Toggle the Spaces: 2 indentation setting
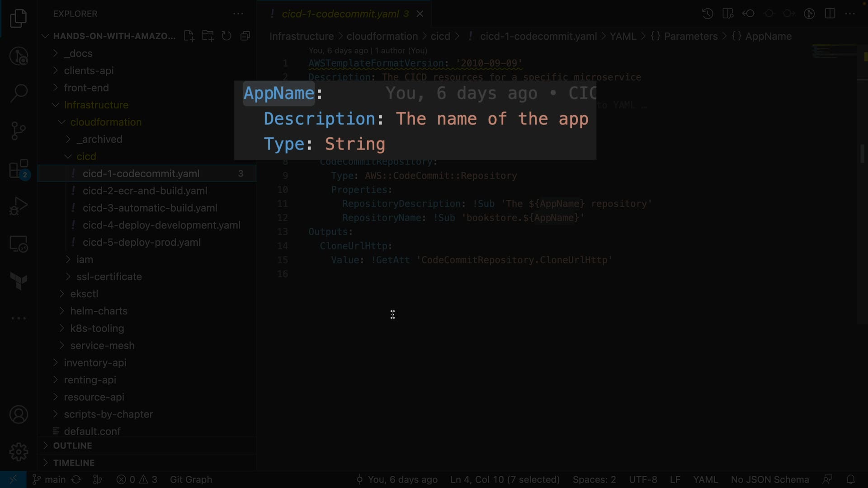This screenshot has height=488, width=868. click(594, 479)
